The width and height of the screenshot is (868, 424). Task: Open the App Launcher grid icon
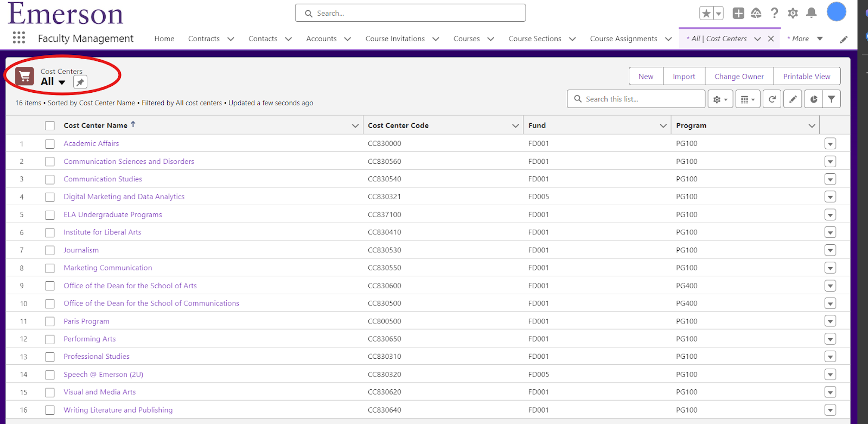[x=19, y=37]
